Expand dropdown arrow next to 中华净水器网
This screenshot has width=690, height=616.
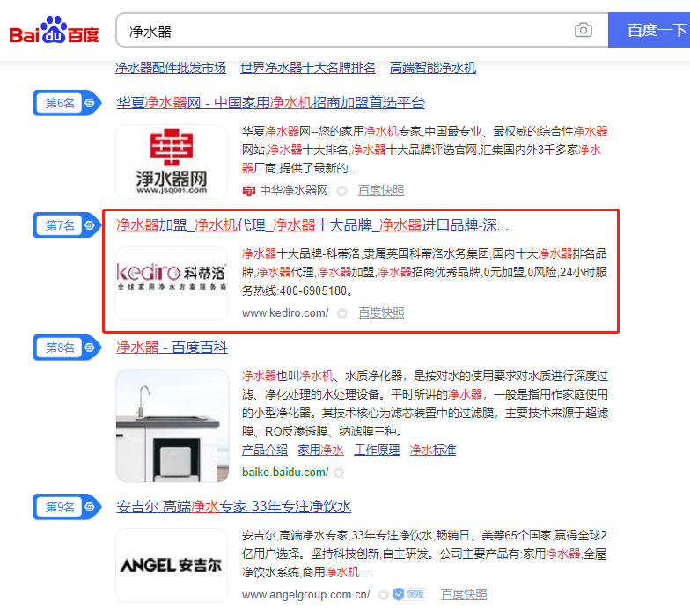pos(341,191)
